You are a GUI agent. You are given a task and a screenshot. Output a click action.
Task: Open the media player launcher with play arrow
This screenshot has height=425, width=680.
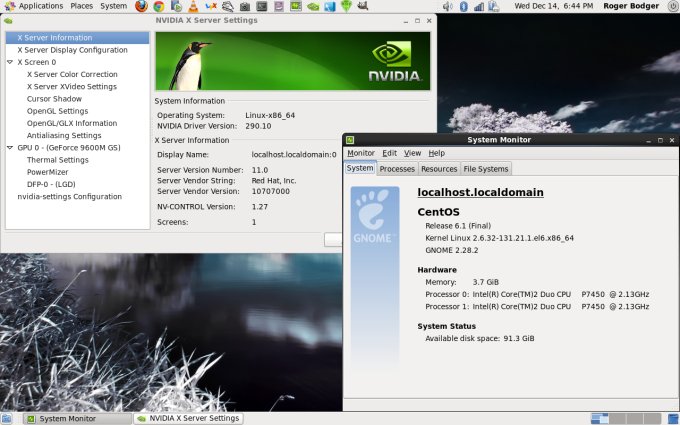[x=176, y=6]
